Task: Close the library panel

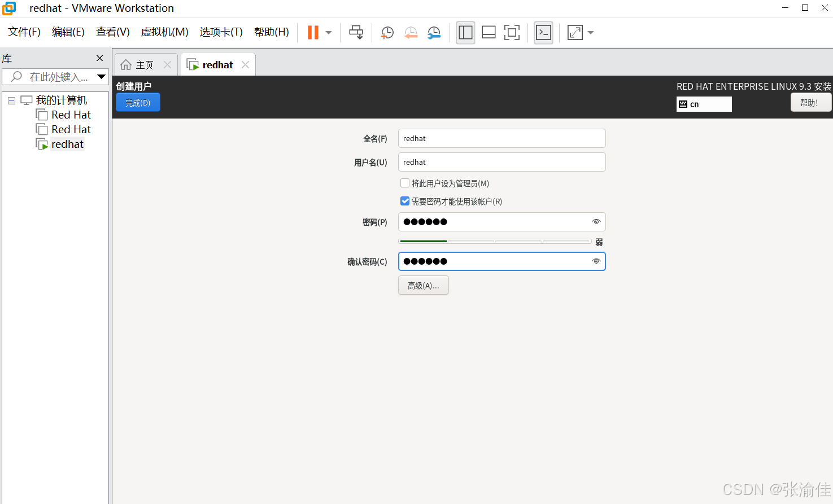Action: pyautogui.click(x=100, y=58)
